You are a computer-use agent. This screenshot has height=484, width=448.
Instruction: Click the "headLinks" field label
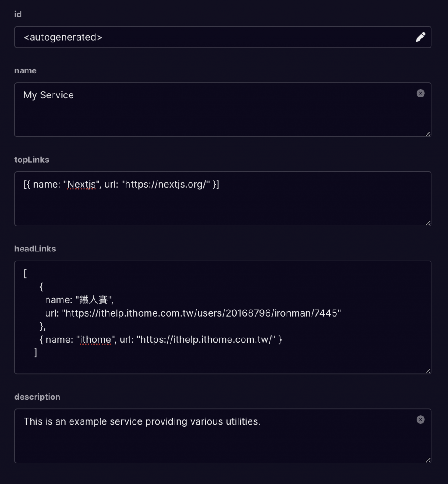point(35,249)
